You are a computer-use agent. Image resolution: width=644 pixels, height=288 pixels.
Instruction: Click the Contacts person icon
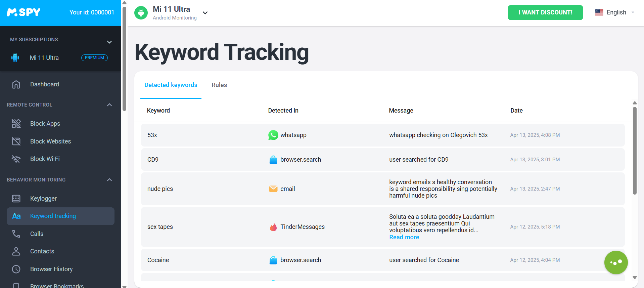click(x=16, y=251)
